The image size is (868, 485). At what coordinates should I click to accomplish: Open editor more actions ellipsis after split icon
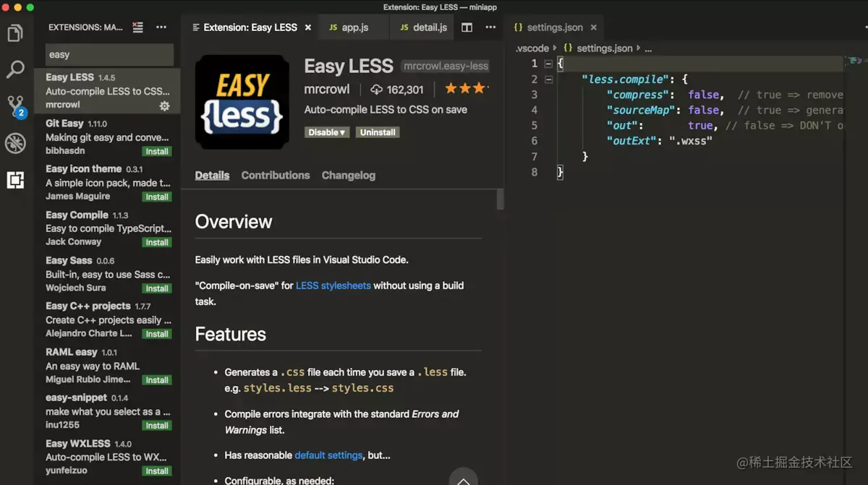pyautogui.click(x=491, y=27)
